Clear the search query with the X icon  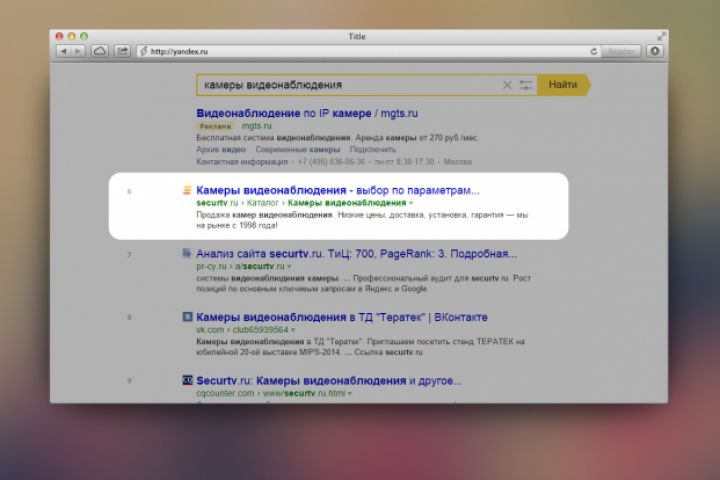[x=507, y=85]
